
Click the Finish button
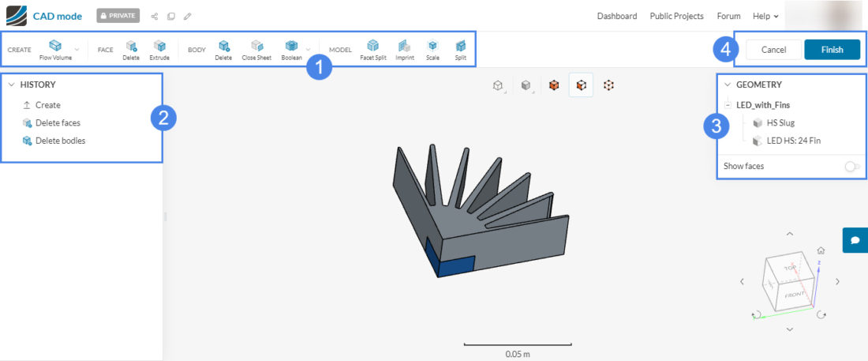tap(832, 50)
